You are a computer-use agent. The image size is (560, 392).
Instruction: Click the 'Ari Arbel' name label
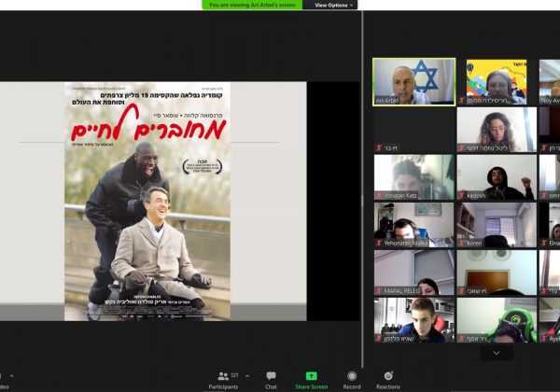pyautogui.click(x=386, y=101)
